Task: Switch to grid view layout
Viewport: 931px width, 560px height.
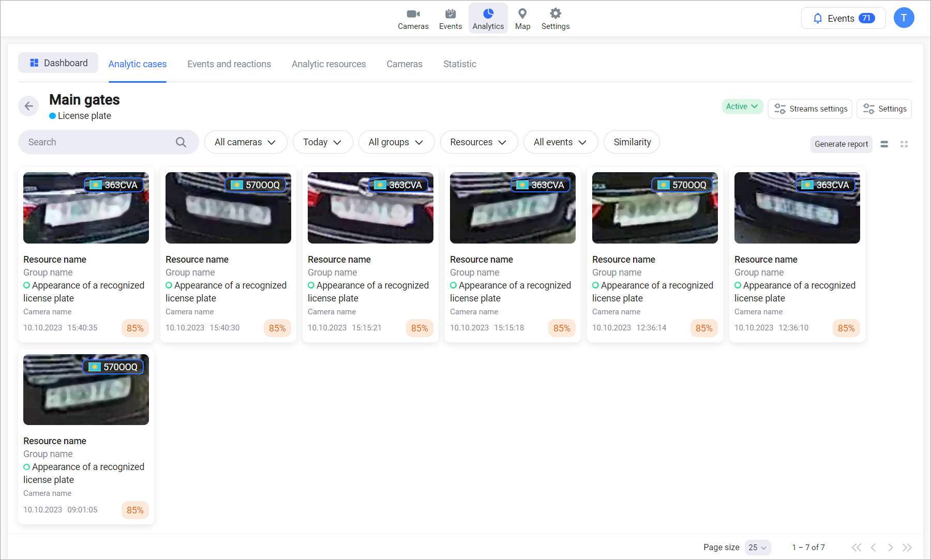Action: (x=904, y=144)
